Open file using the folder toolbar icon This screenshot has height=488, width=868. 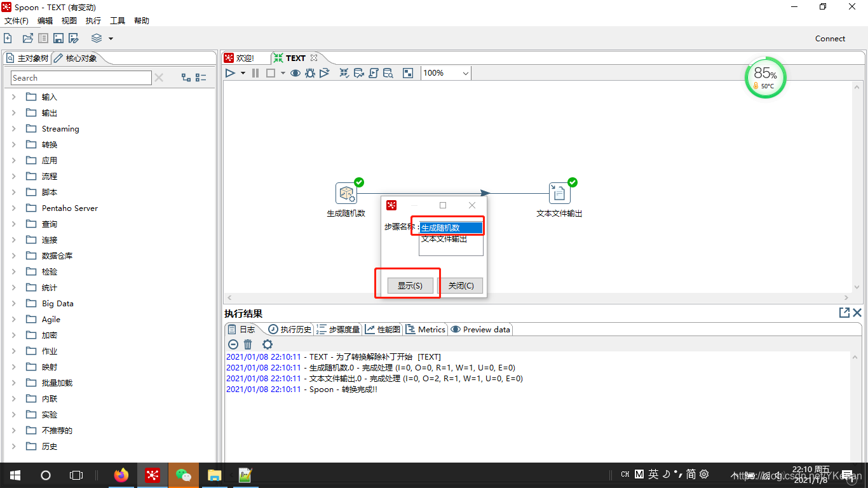pyautogui.click(x=28, y=39)
